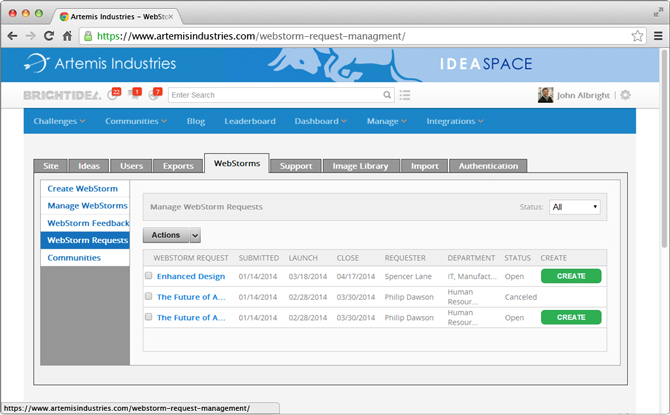Reload the page with the refresh icon
This screenshot has width=670, height=415.
49,36
